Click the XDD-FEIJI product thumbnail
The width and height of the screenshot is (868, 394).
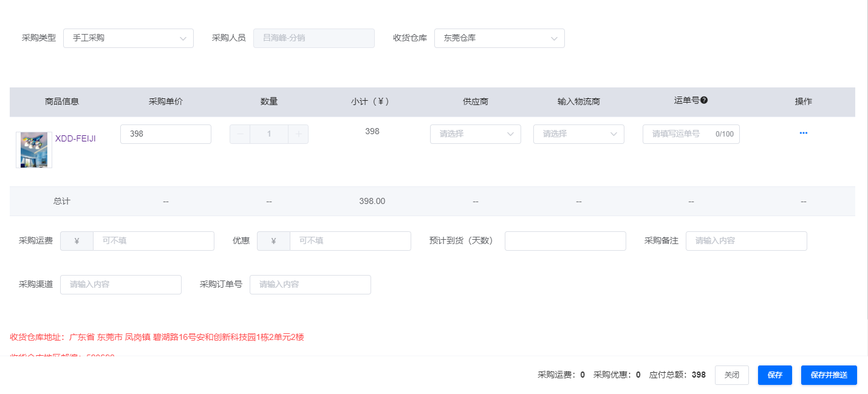(34, 149)
